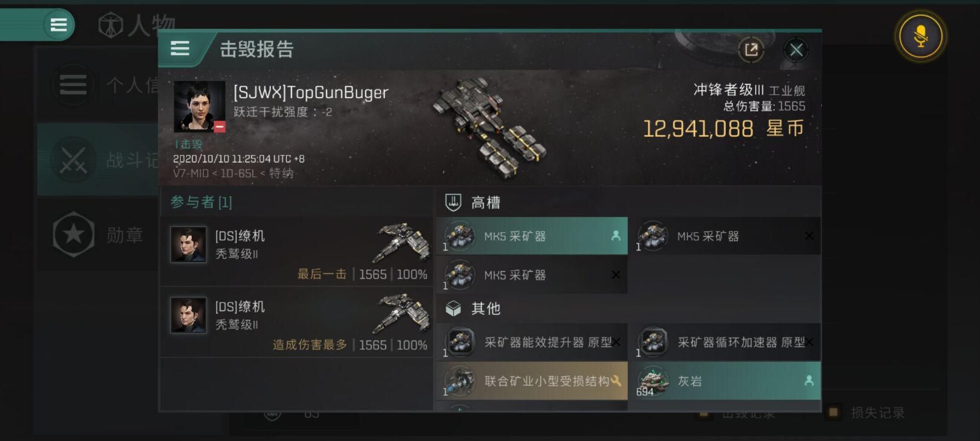This screenshot has height=441, width=980.
Task: Tap the TopGunBuger victim portrait
Action: coord(199,106)
